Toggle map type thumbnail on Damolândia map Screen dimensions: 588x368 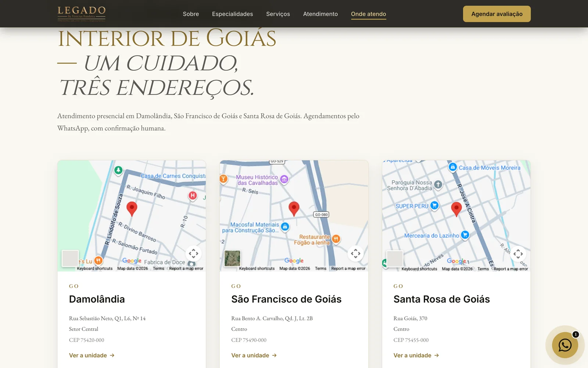[70, 258]
